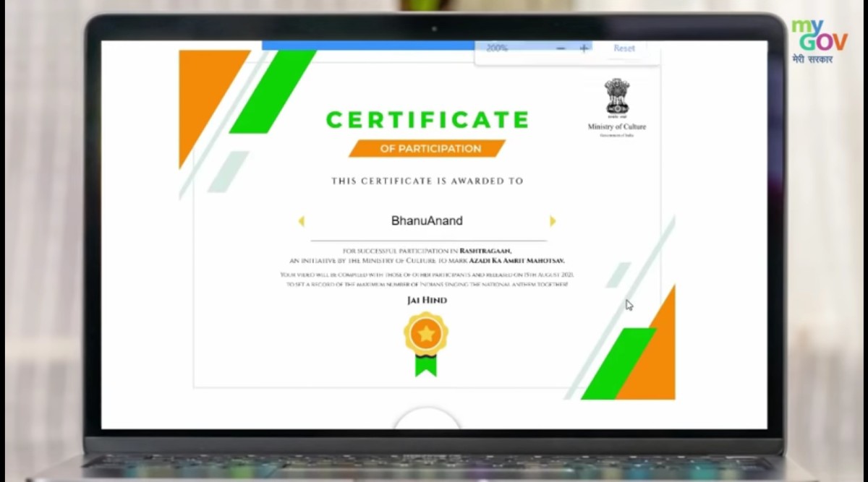The width and height of the screenshot is (868, 482).
Task: Click the yellow left arrow beside BhanuAnand
Action: click(x=302, y=221)
